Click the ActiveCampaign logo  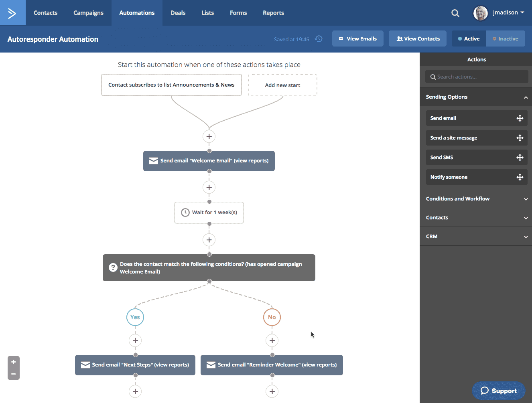click(x=12, y=12)
